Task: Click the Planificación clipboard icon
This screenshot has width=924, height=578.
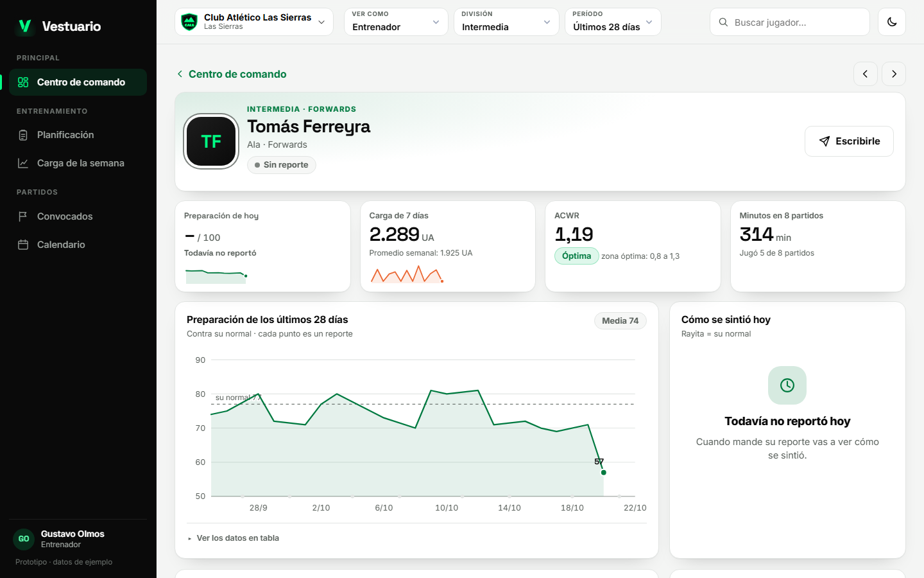Action: click(23, 135)
